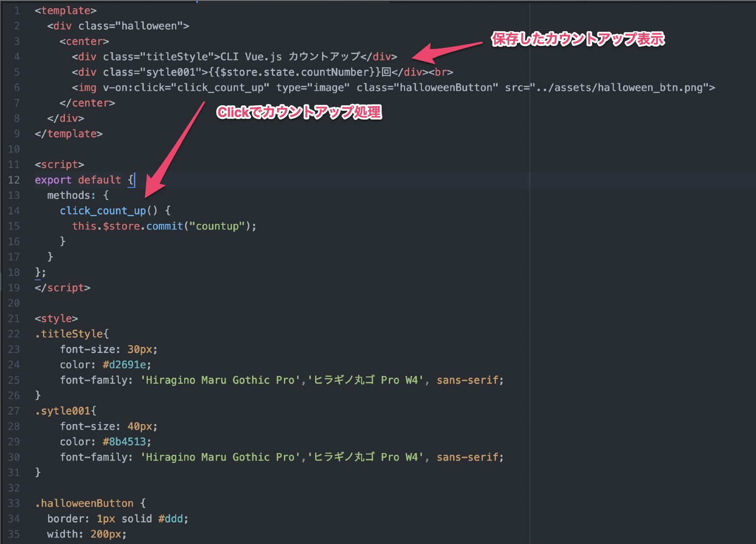Click line number 6 in the gutter

tap(17, 87)
